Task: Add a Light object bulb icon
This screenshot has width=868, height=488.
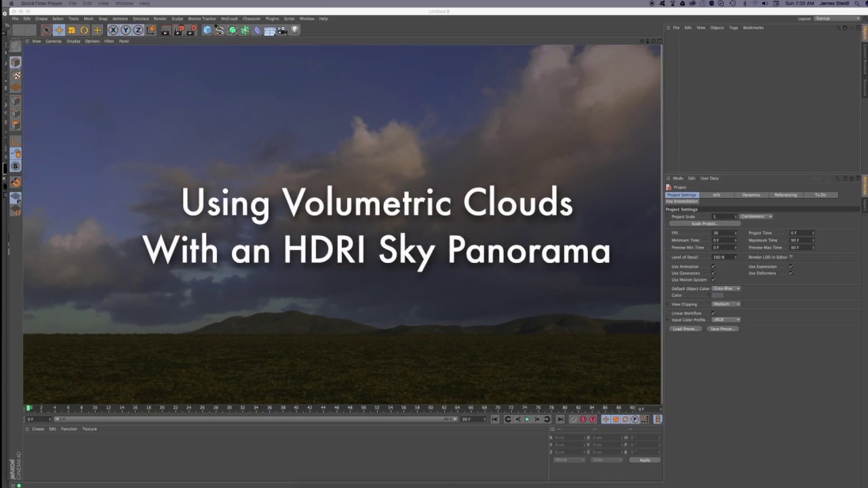Action: coord(294,30)
